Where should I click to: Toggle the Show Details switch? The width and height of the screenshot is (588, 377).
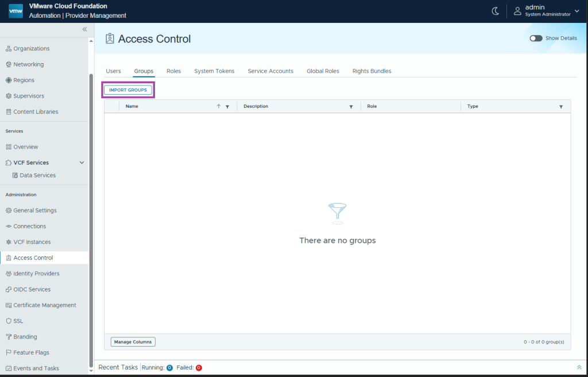point(536,38)
